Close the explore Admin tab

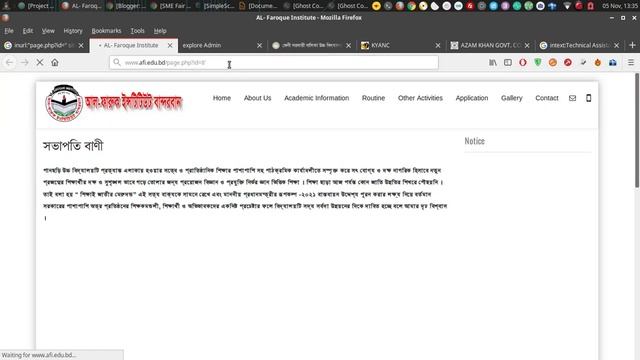pos(259,45)
